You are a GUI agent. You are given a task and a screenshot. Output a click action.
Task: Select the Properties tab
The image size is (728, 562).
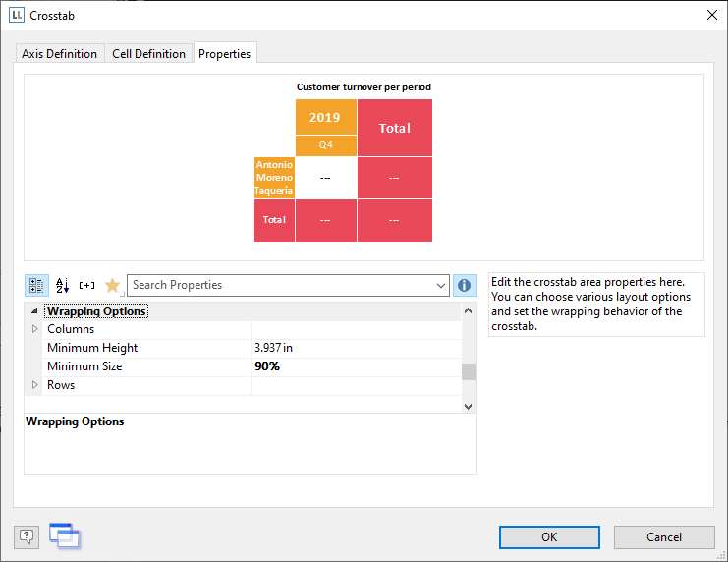(x=225, y=54)
